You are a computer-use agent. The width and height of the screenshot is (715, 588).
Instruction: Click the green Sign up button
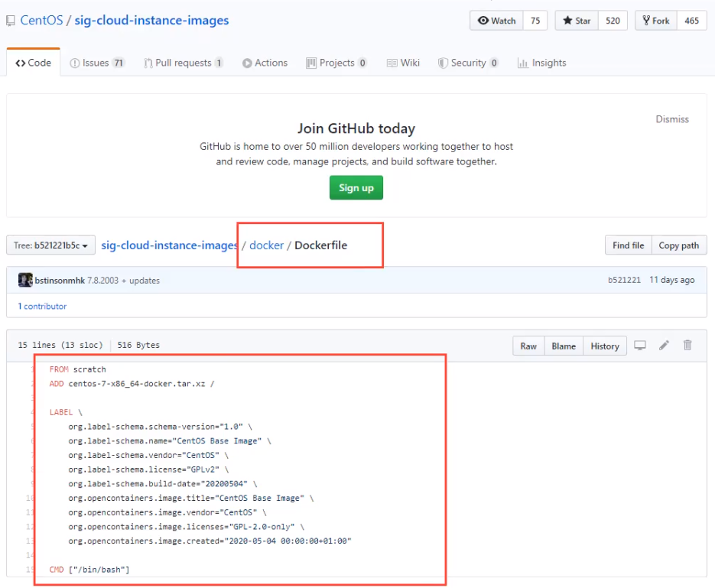356,188
